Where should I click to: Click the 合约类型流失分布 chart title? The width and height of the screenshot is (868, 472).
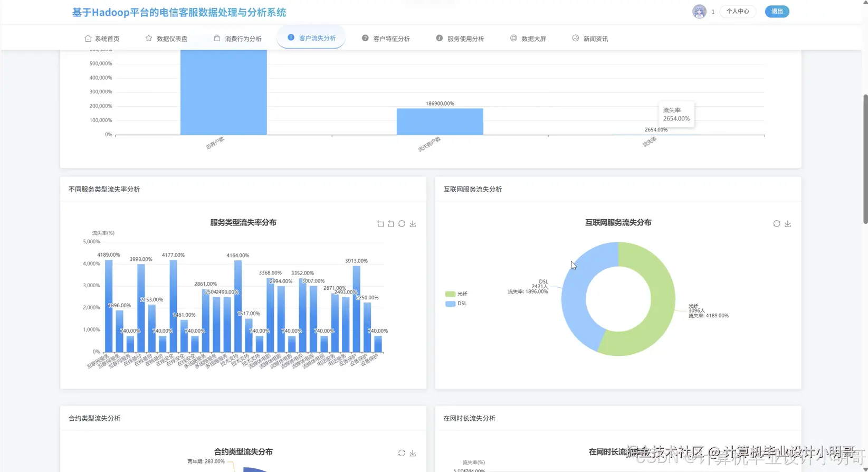click(x=243, y=451)
